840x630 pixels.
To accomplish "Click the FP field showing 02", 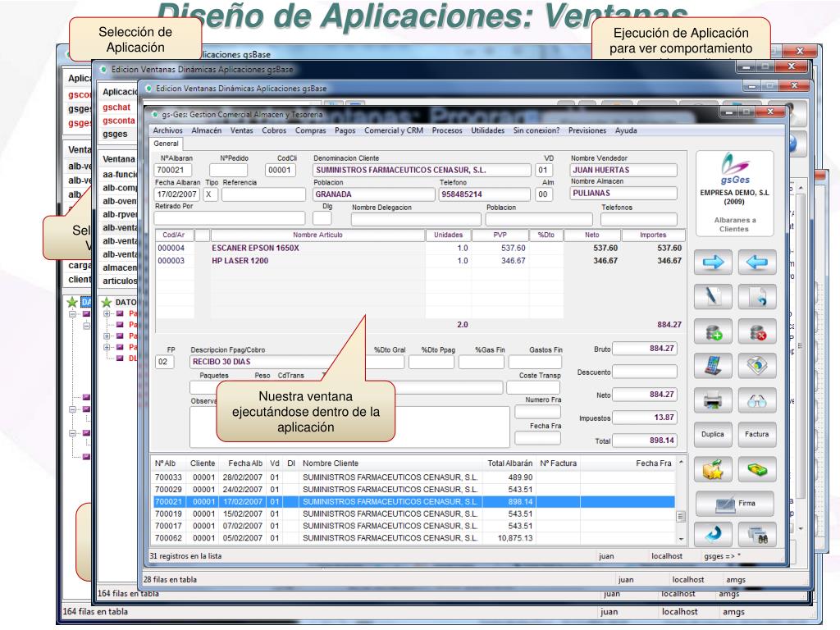I will point(164,362).
